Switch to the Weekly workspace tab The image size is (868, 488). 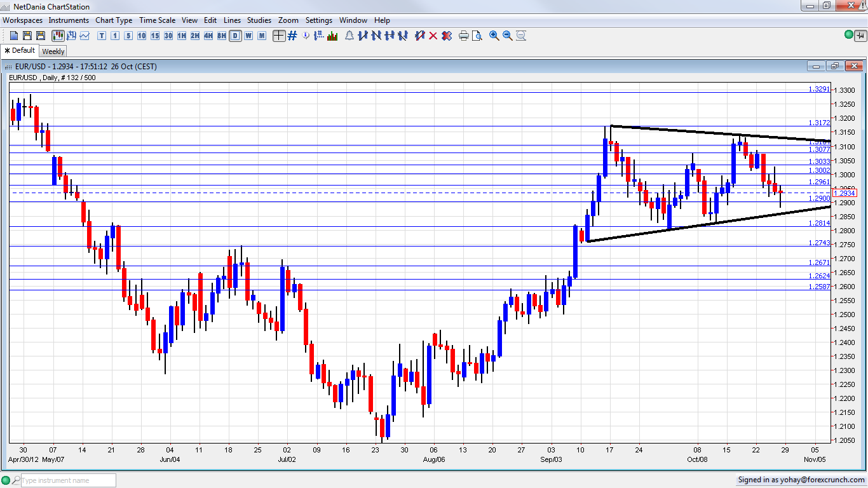(x=53, y=51)
